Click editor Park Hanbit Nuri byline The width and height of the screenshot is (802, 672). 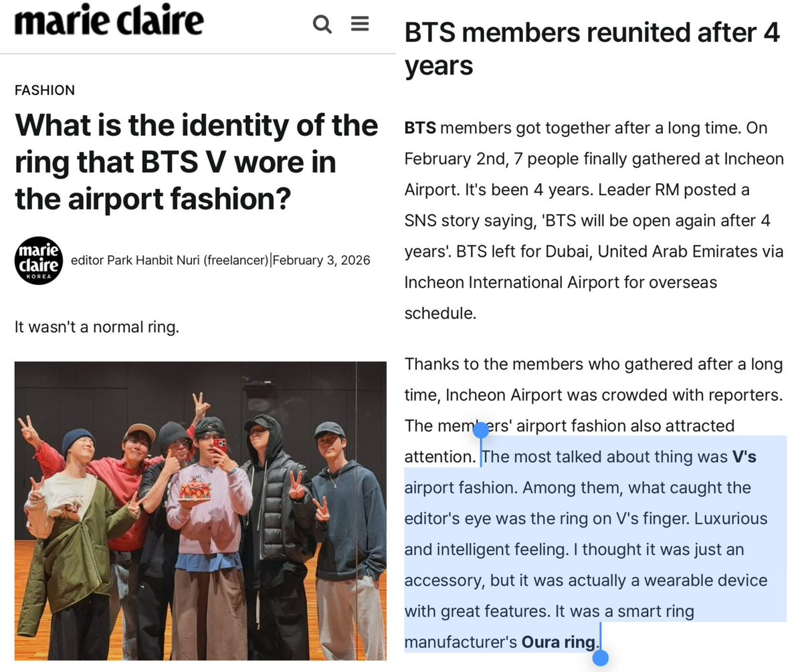click(169, 260)
